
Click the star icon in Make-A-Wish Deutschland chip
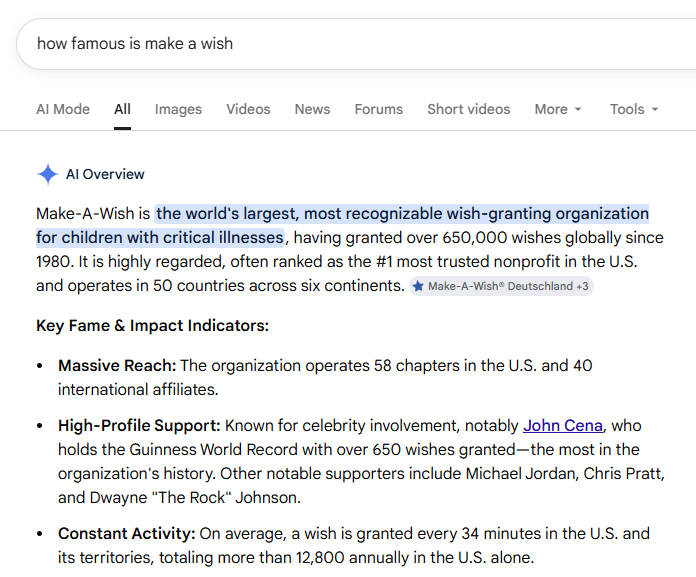pyautogui.click(x=418, y=286)
